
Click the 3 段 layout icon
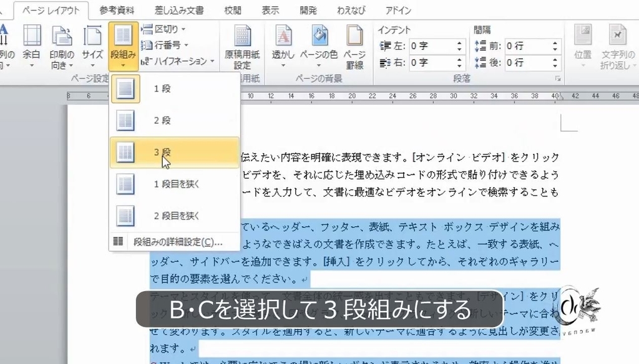125,152
